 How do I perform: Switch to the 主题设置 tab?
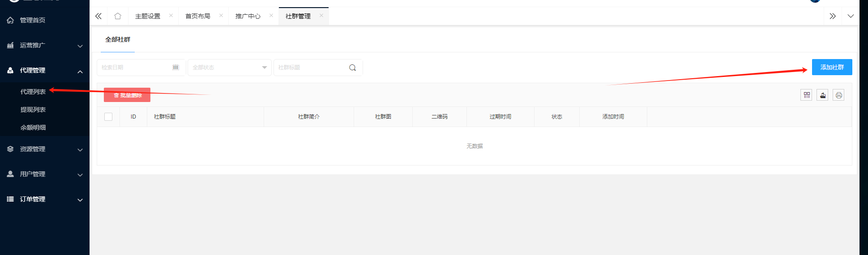(148, 16)
